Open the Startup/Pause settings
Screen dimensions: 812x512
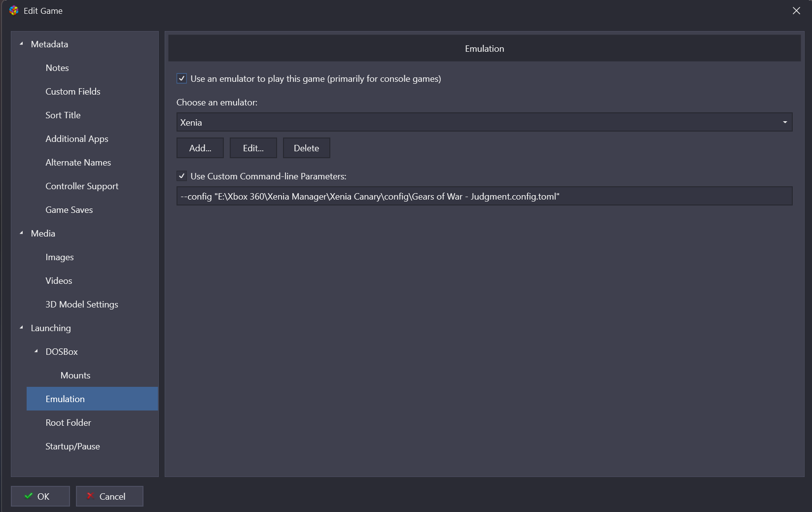[72, 446]
